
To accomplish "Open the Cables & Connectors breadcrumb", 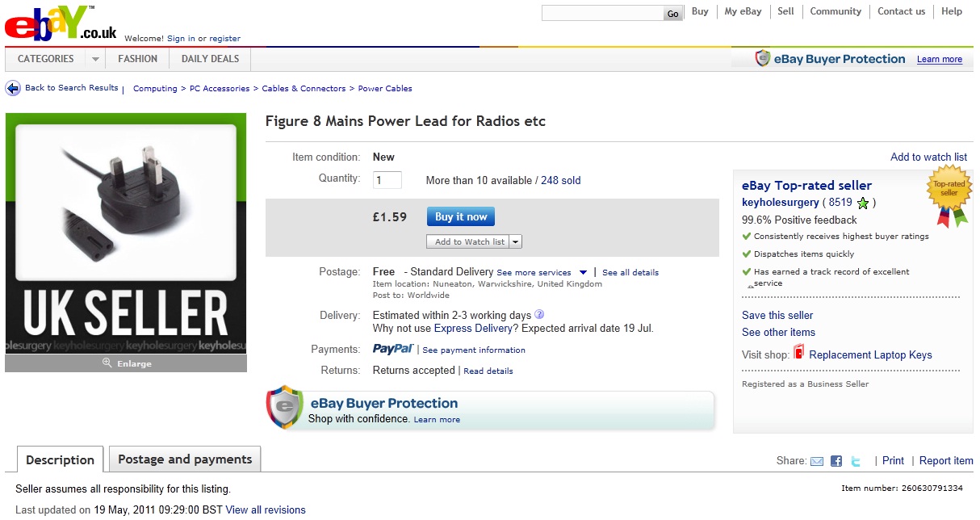I will pos(304,89).
